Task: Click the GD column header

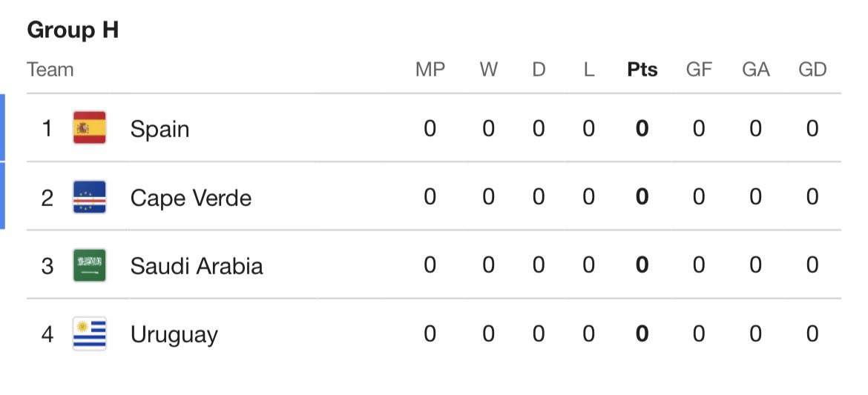Action: (x=812, y=70)
